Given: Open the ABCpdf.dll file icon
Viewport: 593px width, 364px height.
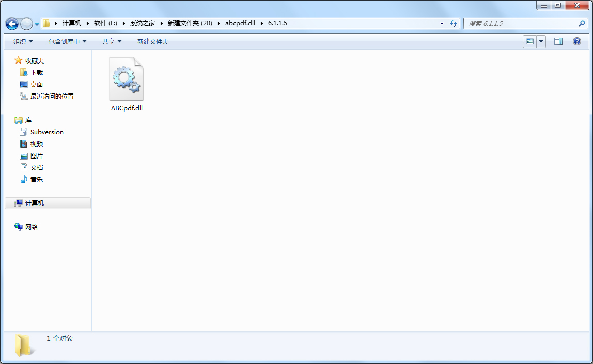Looking at the screenshot, I should click(127, 80).
